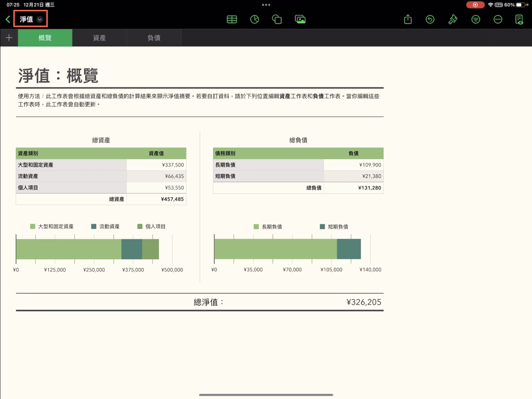The height and width of the screenshot is (399, 532).
Task: Open the 淨值 document title dropdown
Action: coord(31,19)
